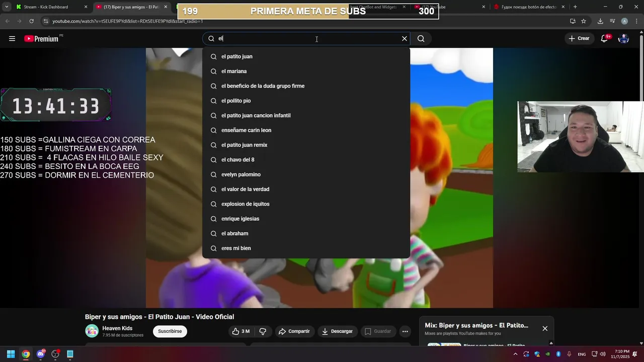Open the OBS Studio taskbar icon
Screen dimensions: 644x362
coord(55,354)
